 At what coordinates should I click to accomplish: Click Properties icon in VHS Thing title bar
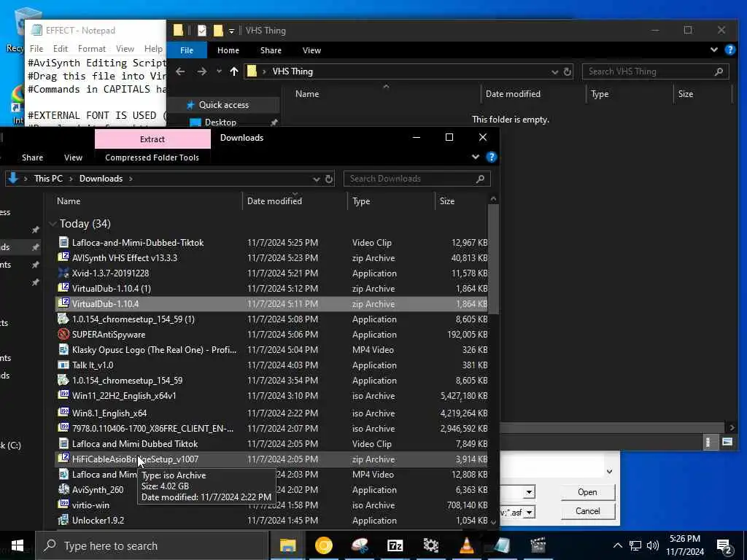(x=202, y=31)
